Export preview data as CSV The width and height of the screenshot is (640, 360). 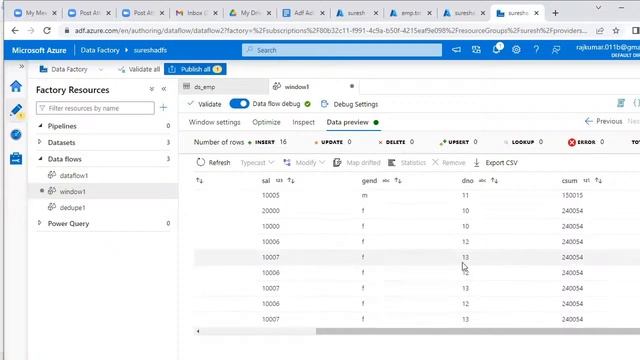(496, 162)
